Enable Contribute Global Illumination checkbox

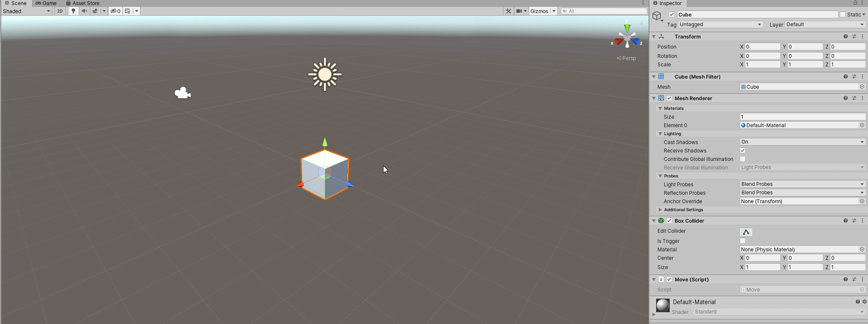[x=743, y=159]
